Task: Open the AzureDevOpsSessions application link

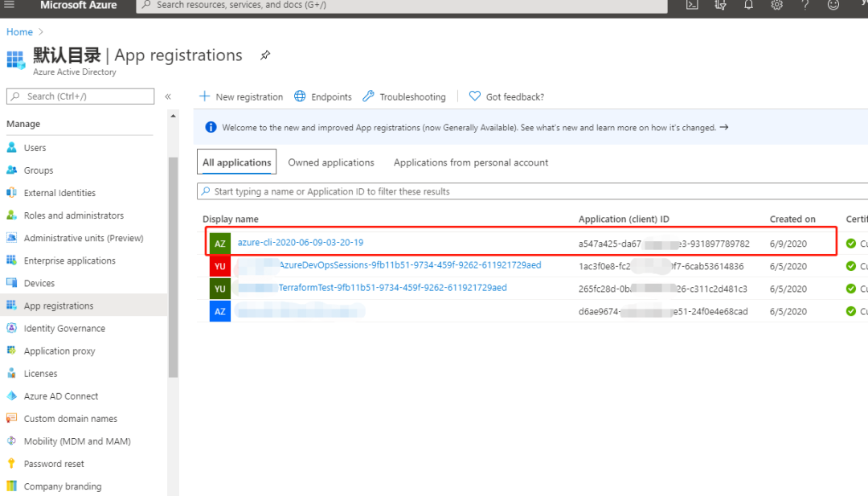Action: tap(410, 265)
